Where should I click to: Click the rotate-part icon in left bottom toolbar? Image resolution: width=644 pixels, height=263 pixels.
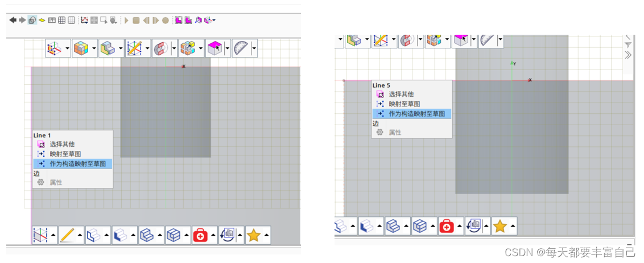coord(227,235)
